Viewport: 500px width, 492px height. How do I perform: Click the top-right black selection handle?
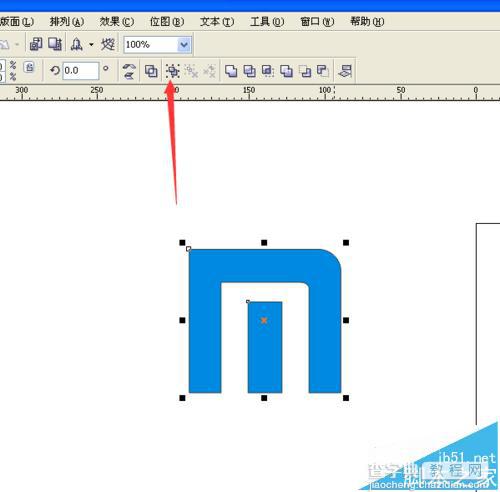(x=346, y=243)
